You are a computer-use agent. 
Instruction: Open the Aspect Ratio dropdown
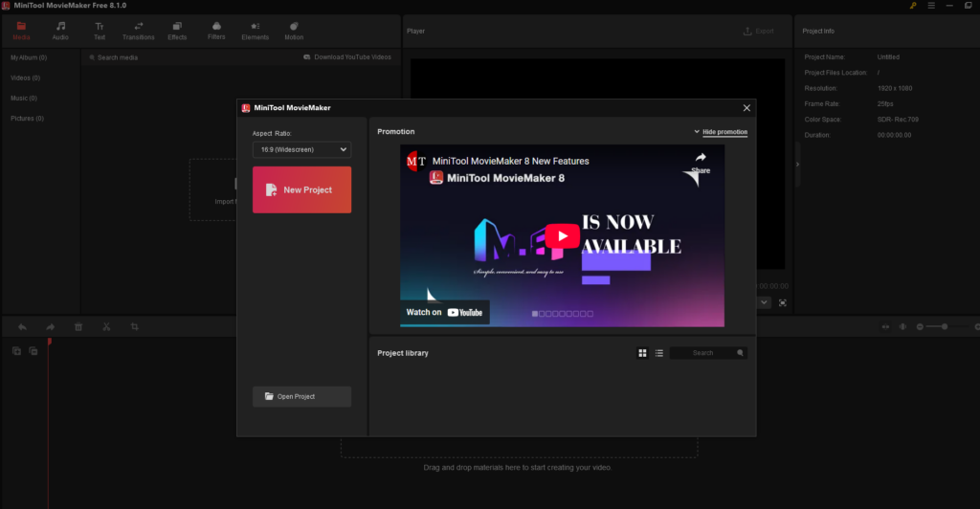tap(301, 149)
